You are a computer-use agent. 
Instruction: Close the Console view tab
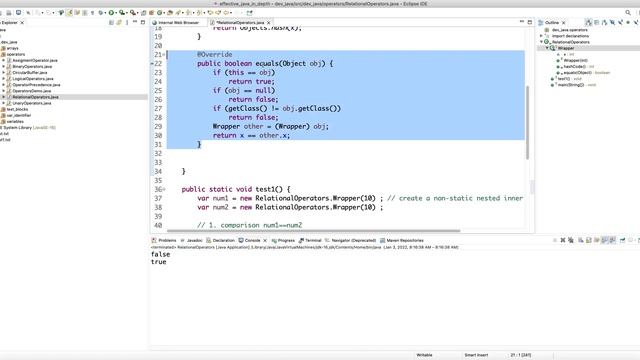pos(265,240)
